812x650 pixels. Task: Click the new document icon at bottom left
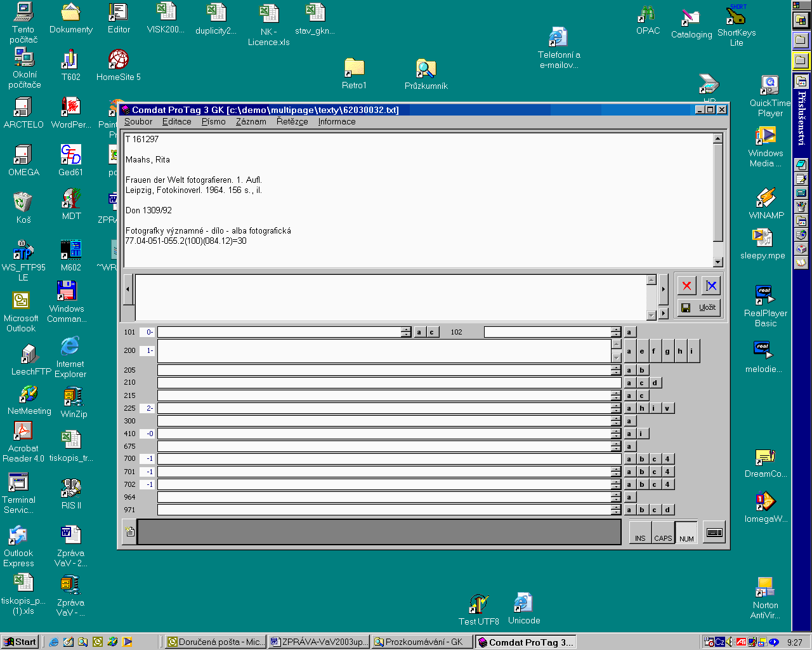(x=129, y=532)
